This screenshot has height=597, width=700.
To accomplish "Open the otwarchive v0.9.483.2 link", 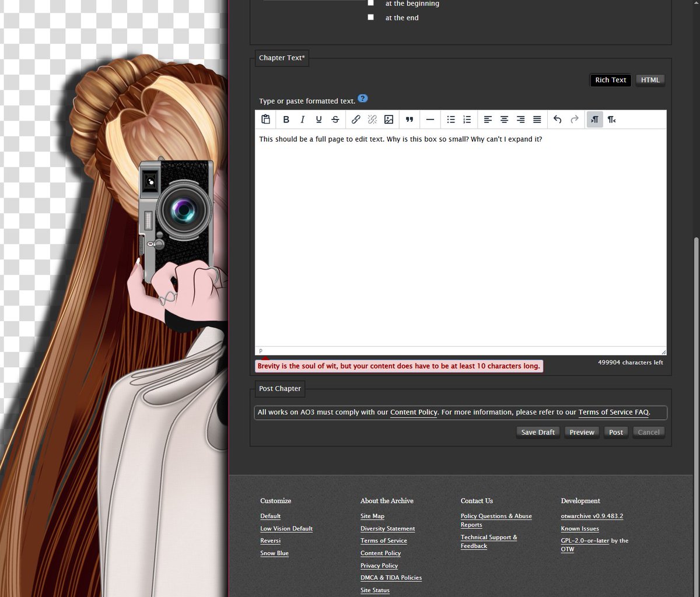I will (x=592, y=517).
